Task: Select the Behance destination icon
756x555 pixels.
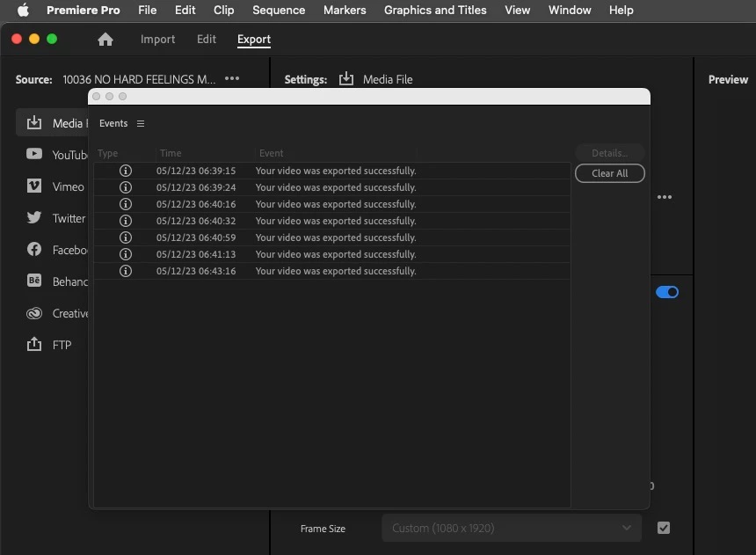Action: [x=34, y=281]
